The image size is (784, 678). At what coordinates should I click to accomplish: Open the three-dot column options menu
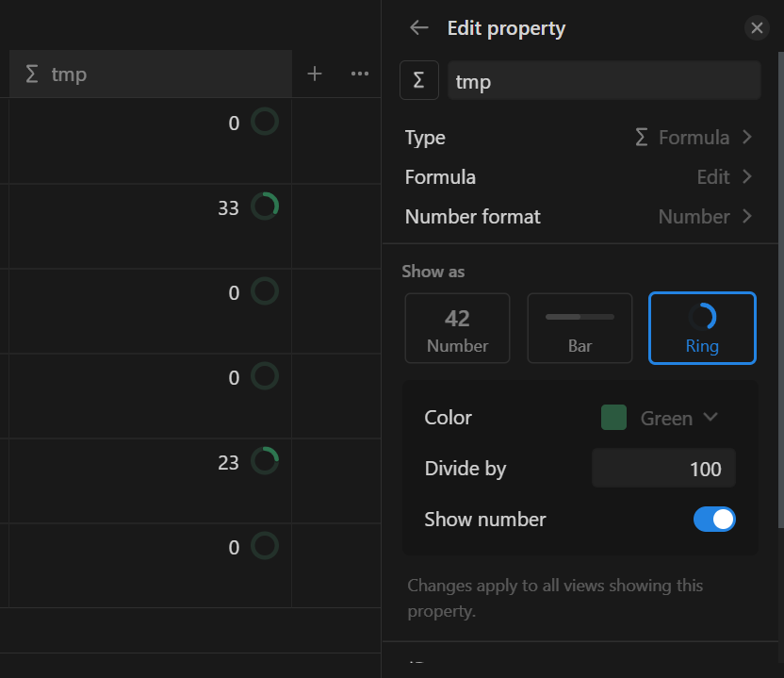click(x=360, y=74)
